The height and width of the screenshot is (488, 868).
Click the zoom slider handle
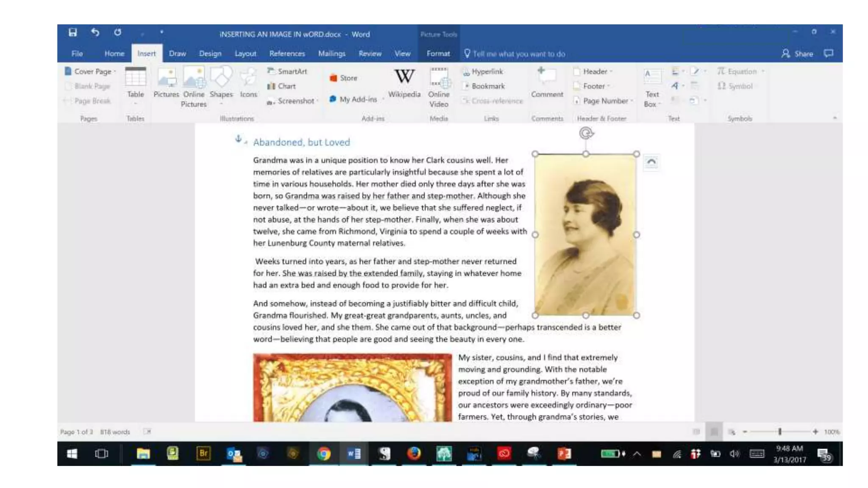tap(779, 432)
